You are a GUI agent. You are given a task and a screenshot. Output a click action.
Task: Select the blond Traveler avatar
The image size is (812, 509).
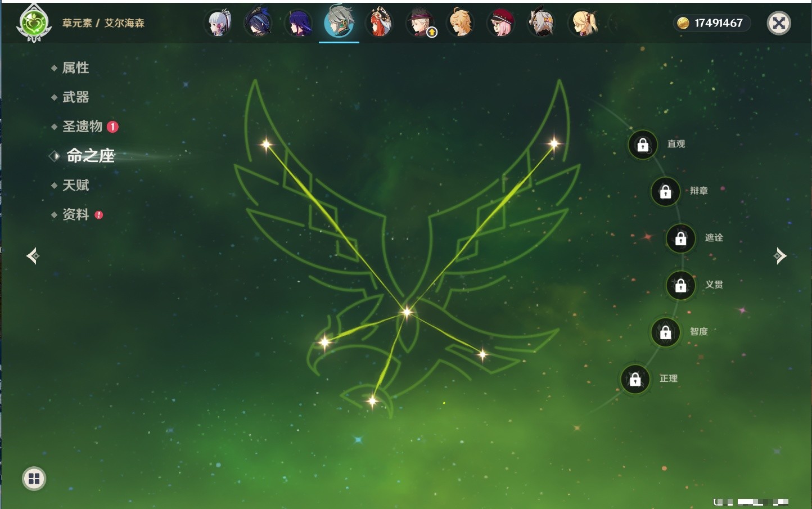[x=461, y=24]
